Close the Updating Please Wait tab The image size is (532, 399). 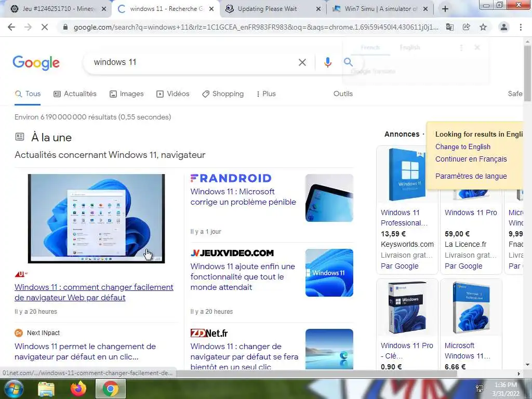(x=318, y=9)
